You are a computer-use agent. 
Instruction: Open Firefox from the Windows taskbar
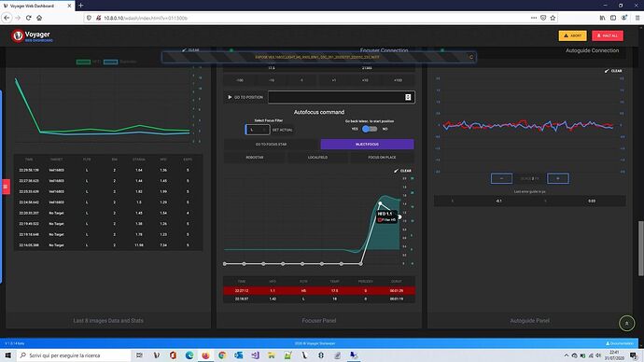click(205, 355)
